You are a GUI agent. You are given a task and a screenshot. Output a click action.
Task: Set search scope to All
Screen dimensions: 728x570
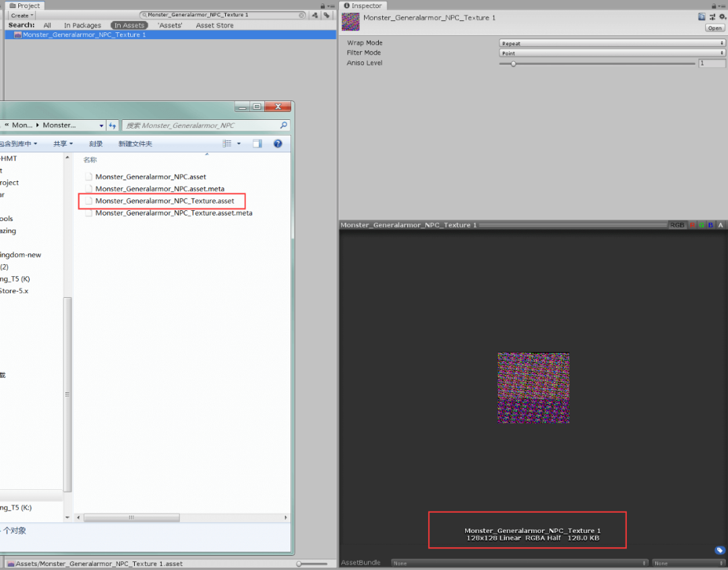click(47, 25)
